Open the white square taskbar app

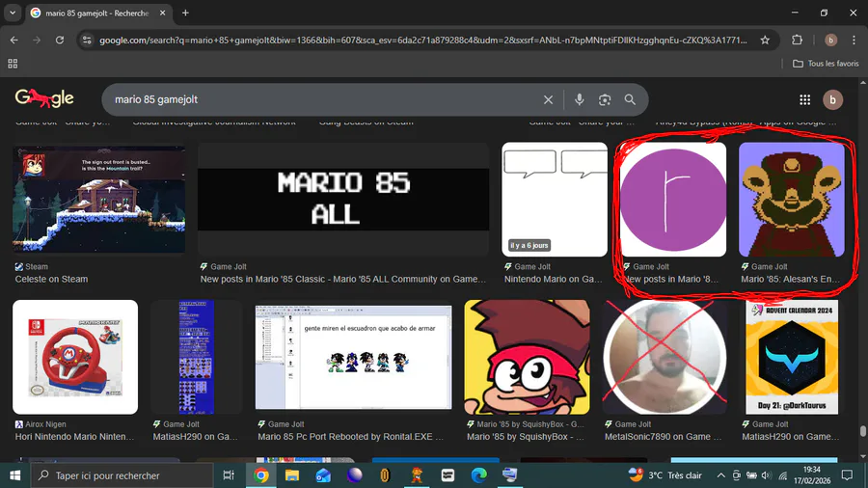[448, 475]
